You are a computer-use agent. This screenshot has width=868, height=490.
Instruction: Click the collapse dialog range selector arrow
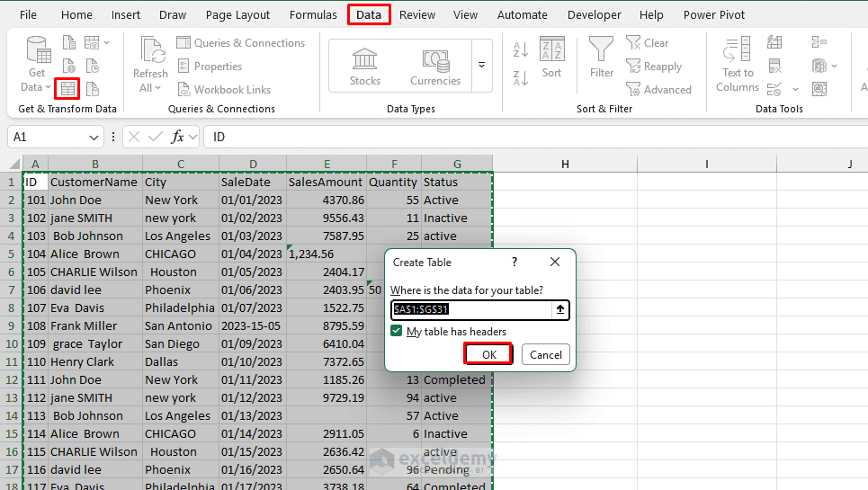tap(560, 309)
